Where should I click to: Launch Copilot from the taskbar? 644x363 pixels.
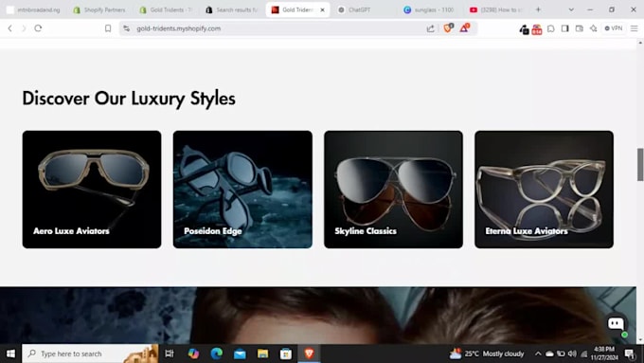pos(193,354)
